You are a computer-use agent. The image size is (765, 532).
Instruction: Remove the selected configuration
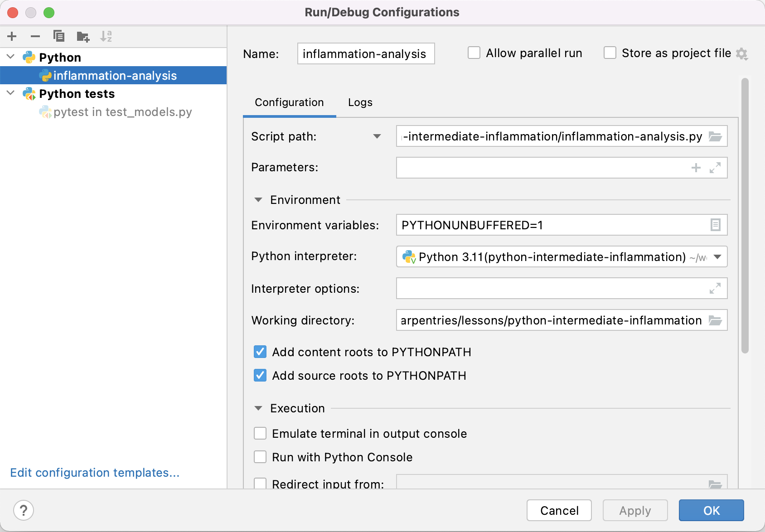(x=35, y=36)
